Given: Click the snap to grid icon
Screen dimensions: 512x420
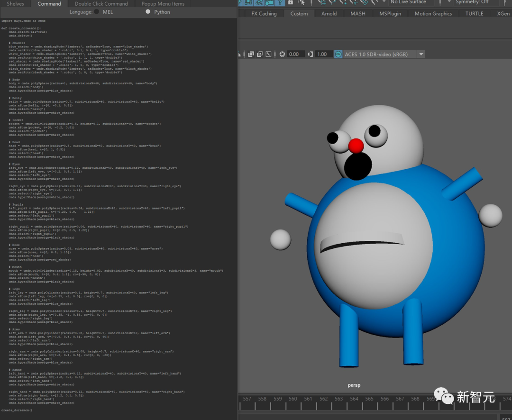Looking at the screenshot, I should pos(322,2).
